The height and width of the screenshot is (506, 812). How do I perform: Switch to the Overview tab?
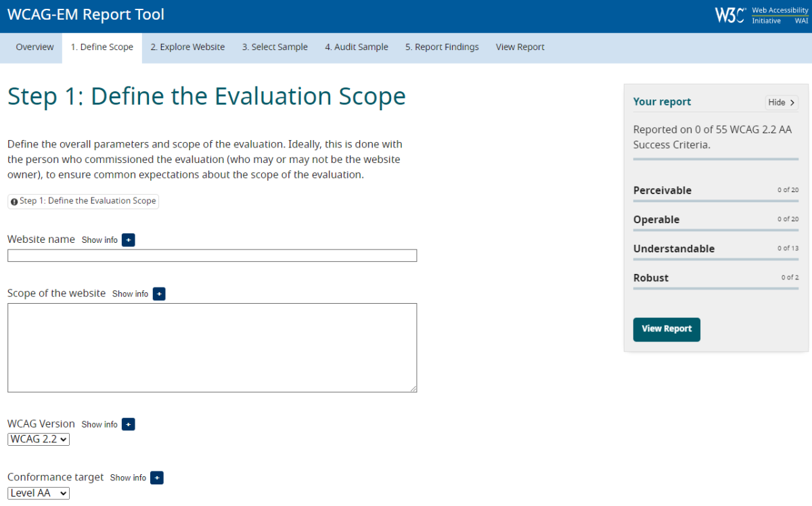(35, 47)
